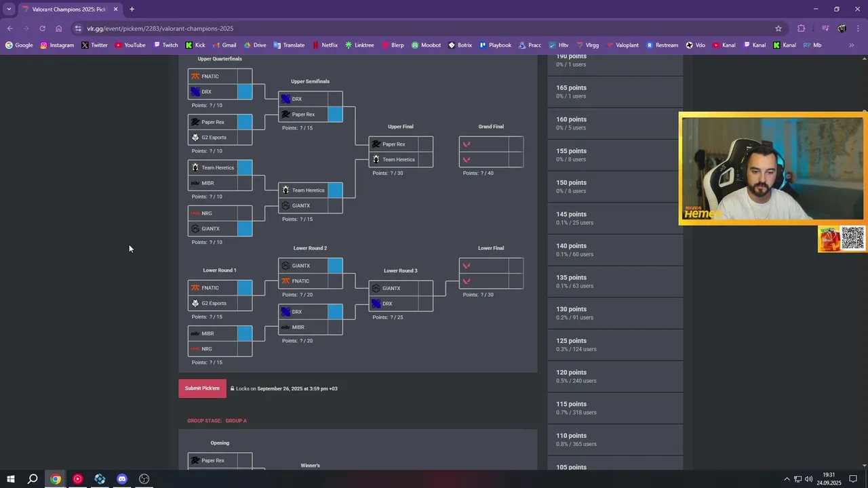Open the volume icon in system tray
Image resolution: width=868 pixels, height=488 pixels.
point(808,479)
